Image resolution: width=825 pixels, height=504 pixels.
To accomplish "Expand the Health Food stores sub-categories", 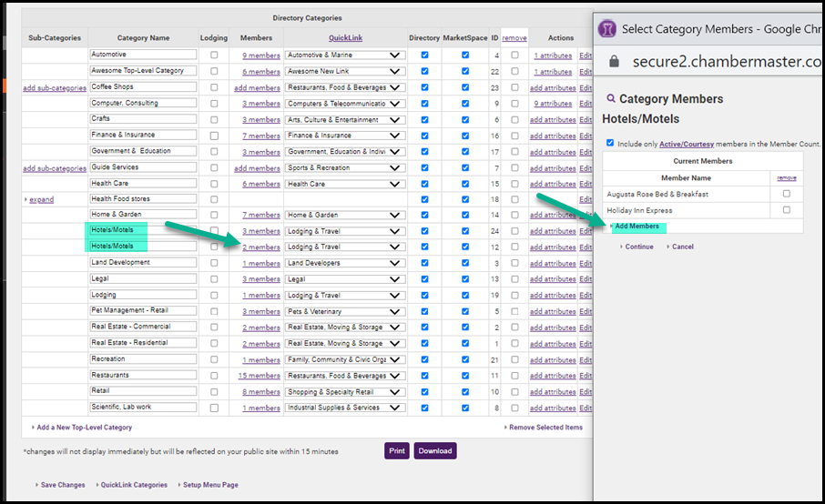I will coord(41,199).
